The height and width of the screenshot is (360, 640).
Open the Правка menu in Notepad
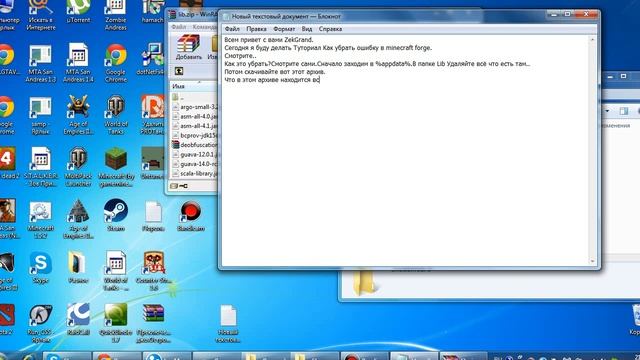pos(256,29)
